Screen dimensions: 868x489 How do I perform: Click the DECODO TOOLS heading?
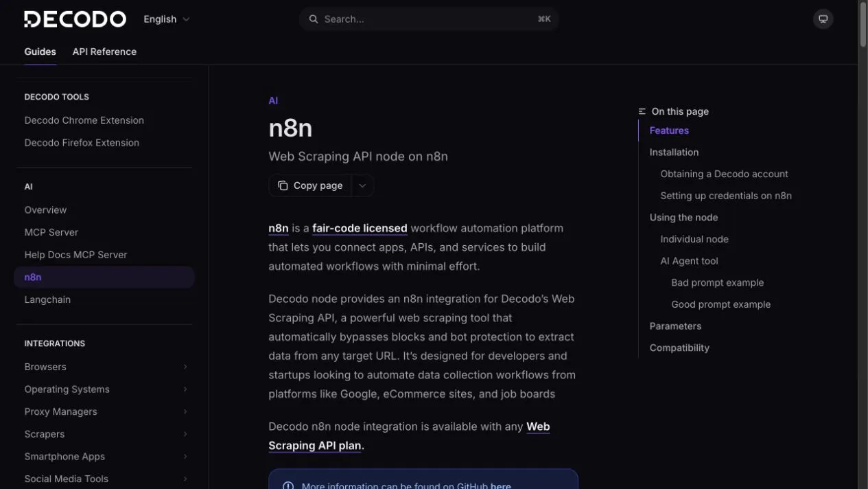point(56,98)
